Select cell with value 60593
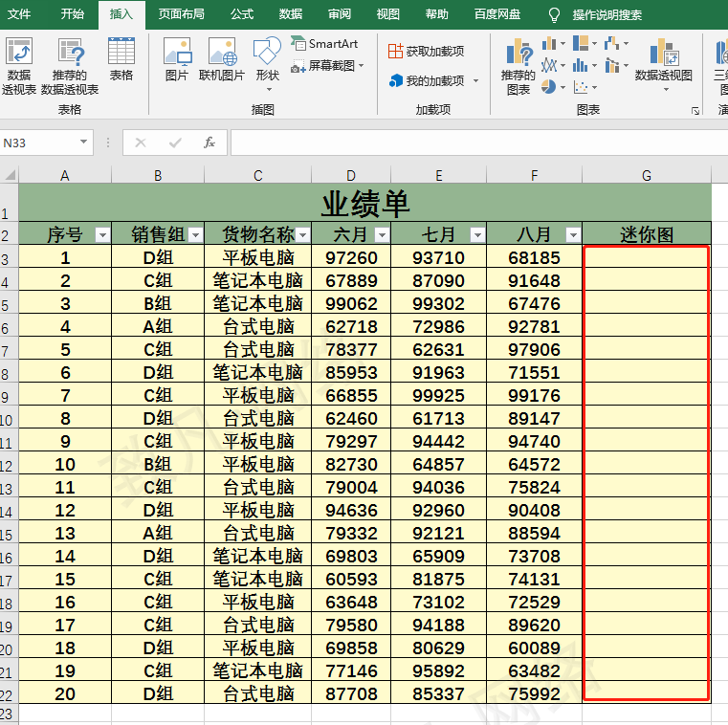This screenshot has width=728, height=725. 351,579
